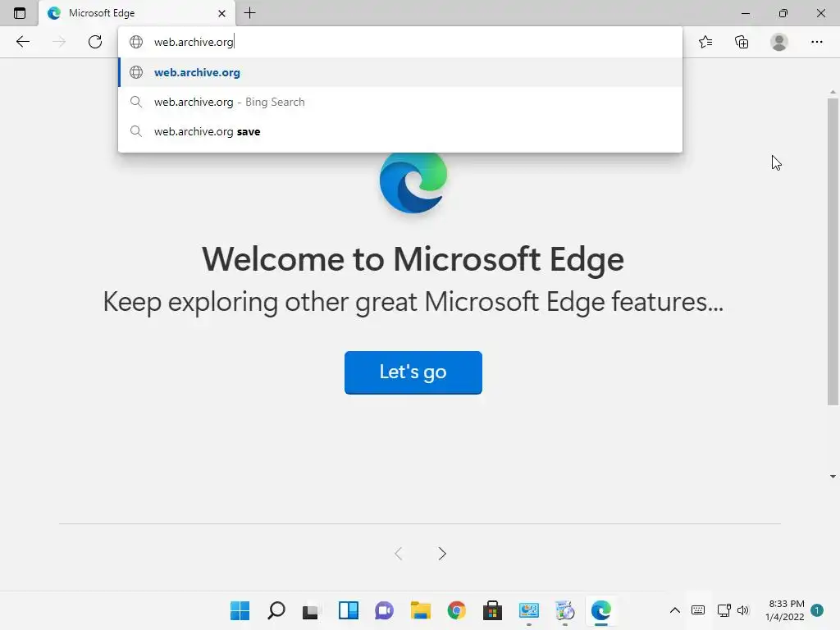Viewport: 840px width, 630px height.
Task: Open the installer disc taskbar app
Action: tap(564, 610)
